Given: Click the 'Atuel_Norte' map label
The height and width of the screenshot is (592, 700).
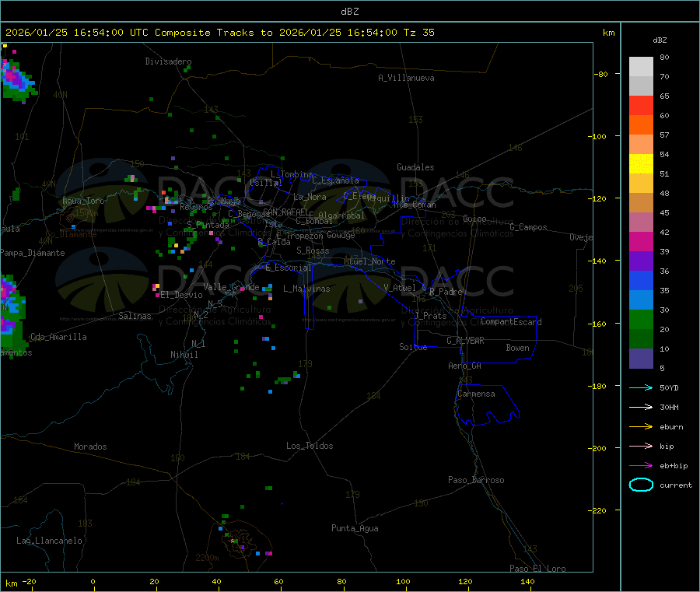Looking at the screenshot, I should coord(369,261).
